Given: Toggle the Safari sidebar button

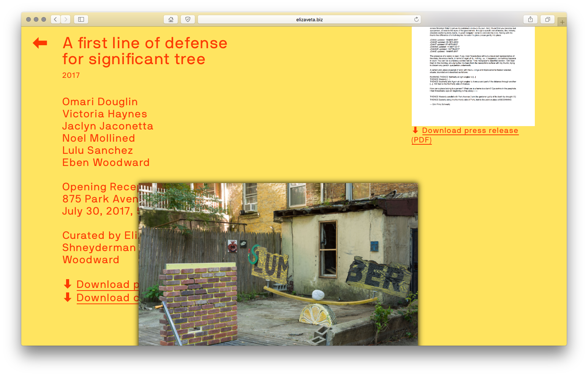Looking at the screenshot, I should click(81, 19).
